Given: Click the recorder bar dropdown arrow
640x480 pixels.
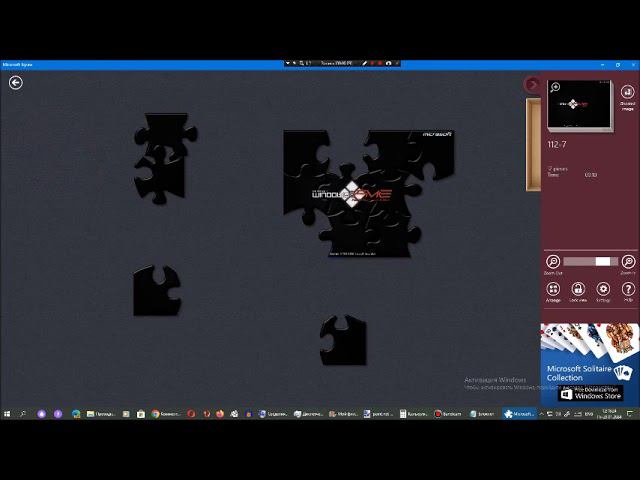Looking at the screenshot, I should 288,63.
